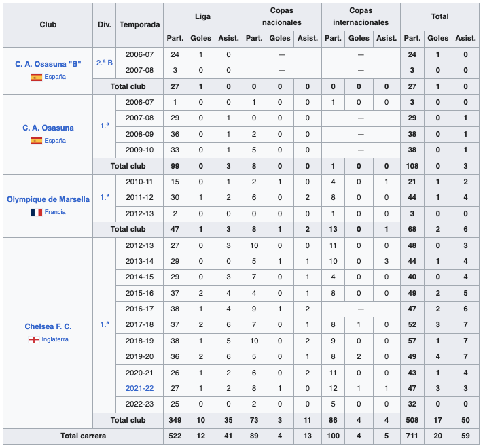485x448 pixels.
Task: Click the Temporada column header
Action: (x=139, y=25)
